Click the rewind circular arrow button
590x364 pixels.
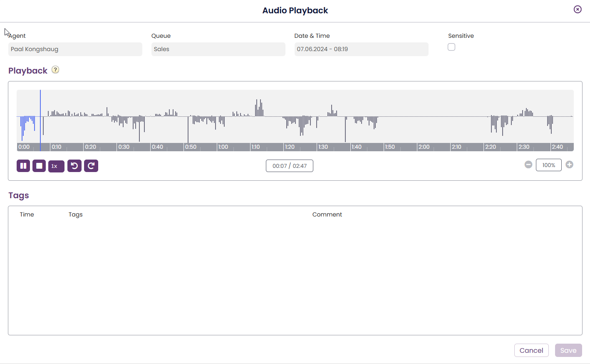(74, 166)
